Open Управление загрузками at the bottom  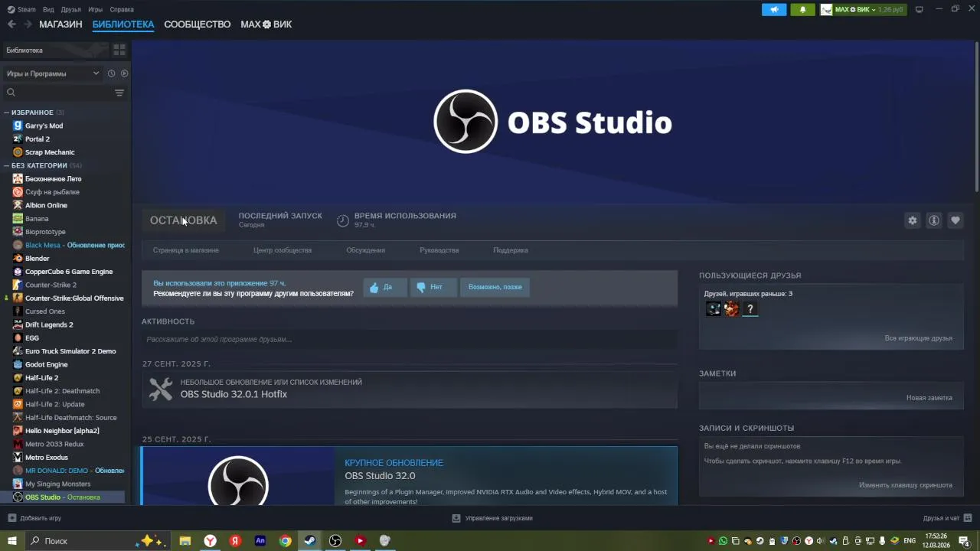point(492,518)
